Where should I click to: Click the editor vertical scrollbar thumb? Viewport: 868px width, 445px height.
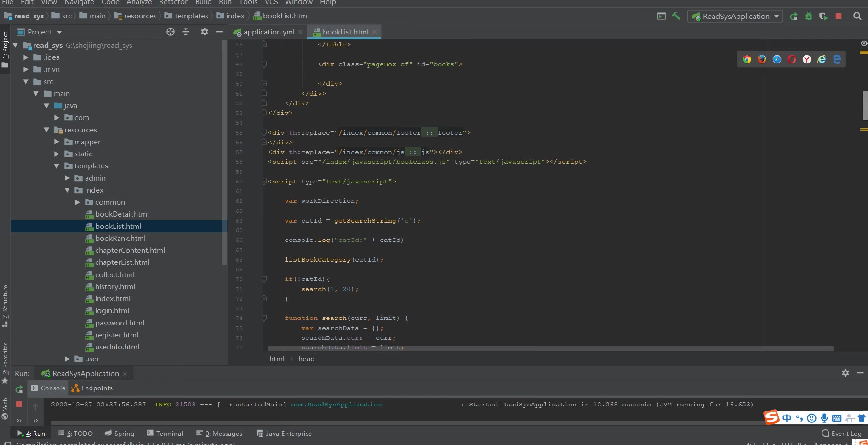tap(865, 106)
